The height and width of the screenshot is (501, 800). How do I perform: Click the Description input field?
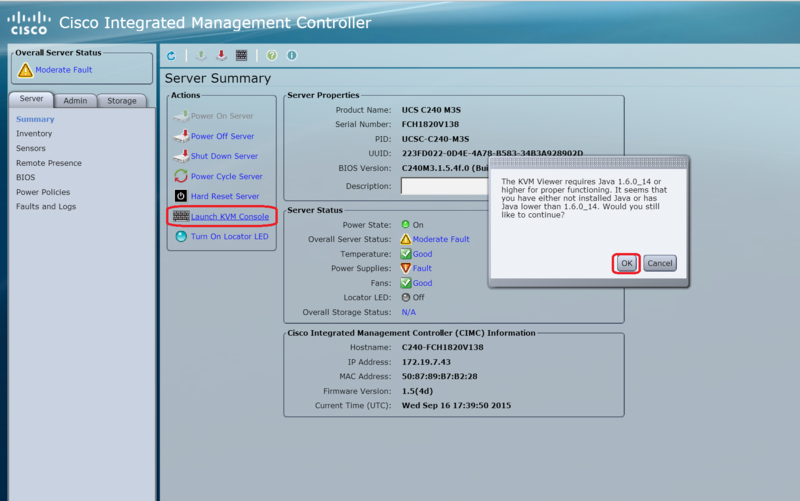tap(445, 186)
